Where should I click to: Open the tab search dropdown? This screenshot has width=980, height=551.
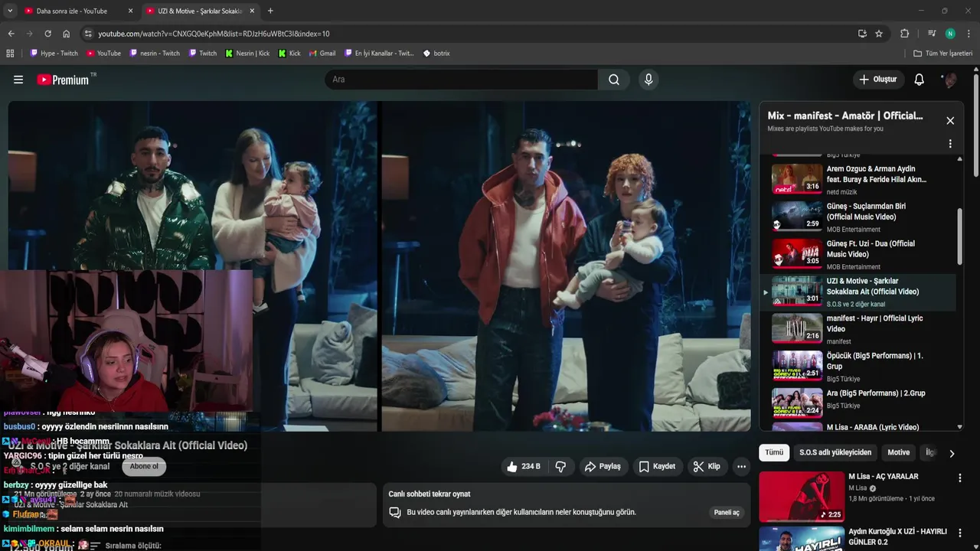click(x=10, y=11)
